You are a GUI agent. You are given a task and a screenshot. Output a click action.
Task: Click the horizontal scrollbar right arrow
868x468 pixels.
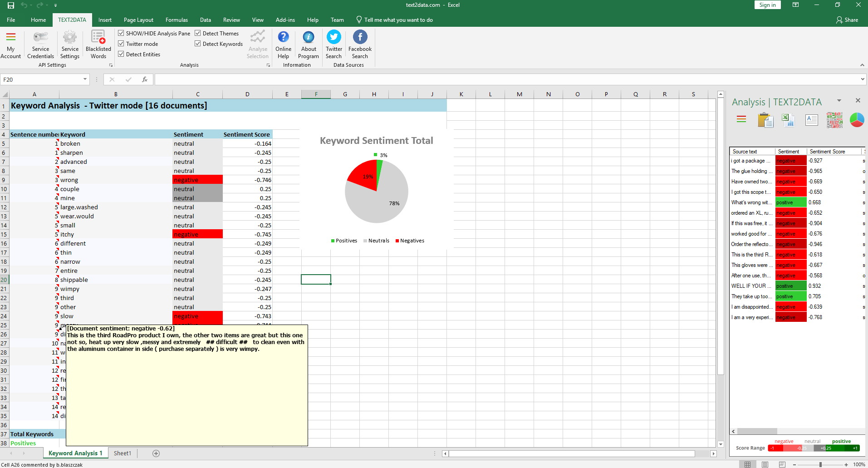(713, 453)
